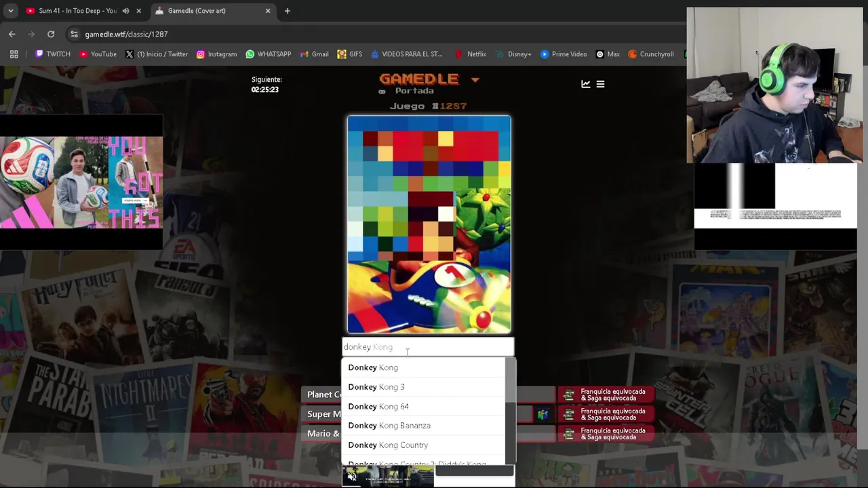The height and width of the screenshot is (488, 868).
Task: Open the TWITCH bookmark
Action: point(53,54)
